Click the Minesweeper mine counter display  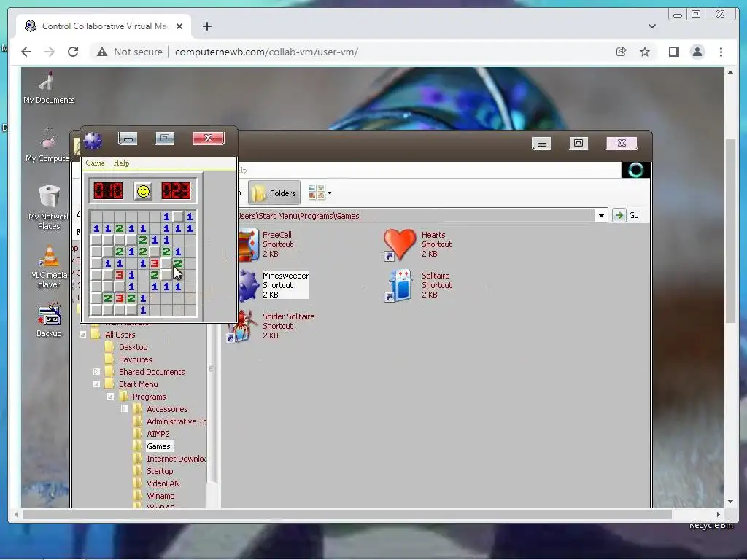[108, 191]
